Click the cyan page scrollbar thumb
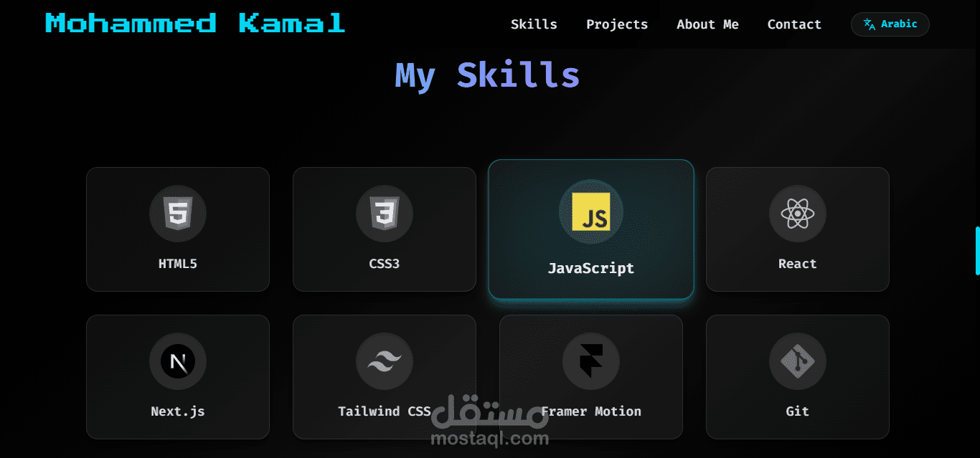The width and height of the screenshot is (980, 458). [977, 250]
